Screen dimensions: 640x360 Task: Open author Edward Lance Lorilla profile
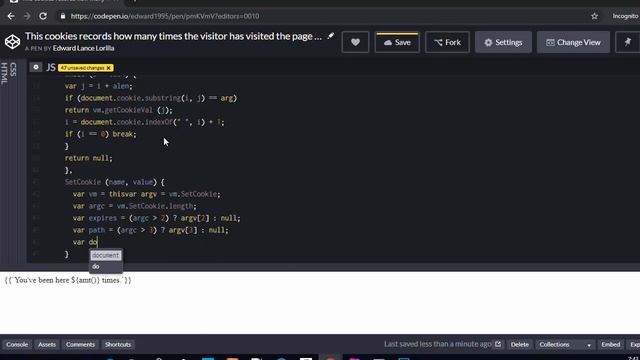click(x=83, y=48)
